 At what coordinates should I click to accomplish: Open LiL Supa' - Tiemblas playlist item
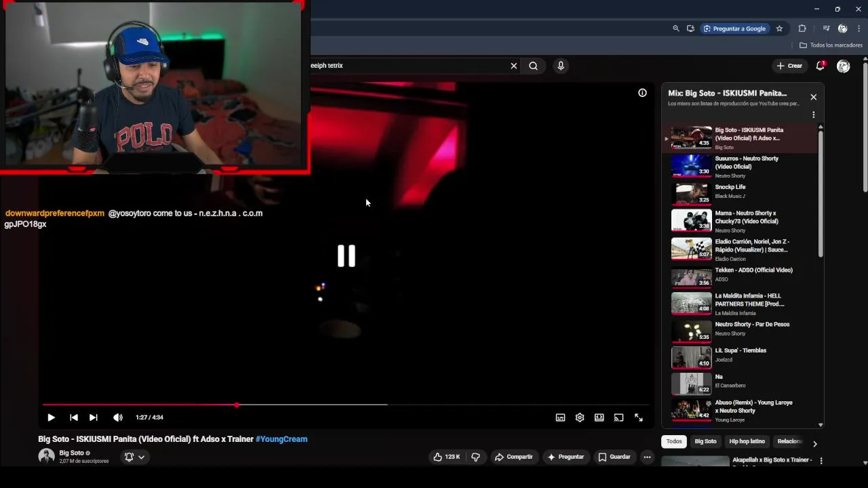coord(741,357)
